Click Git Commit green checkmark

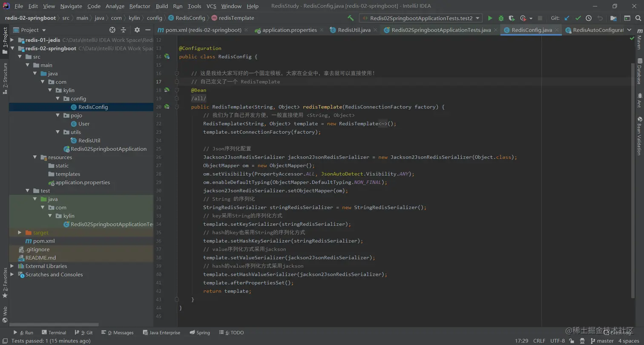coord(578,18)
